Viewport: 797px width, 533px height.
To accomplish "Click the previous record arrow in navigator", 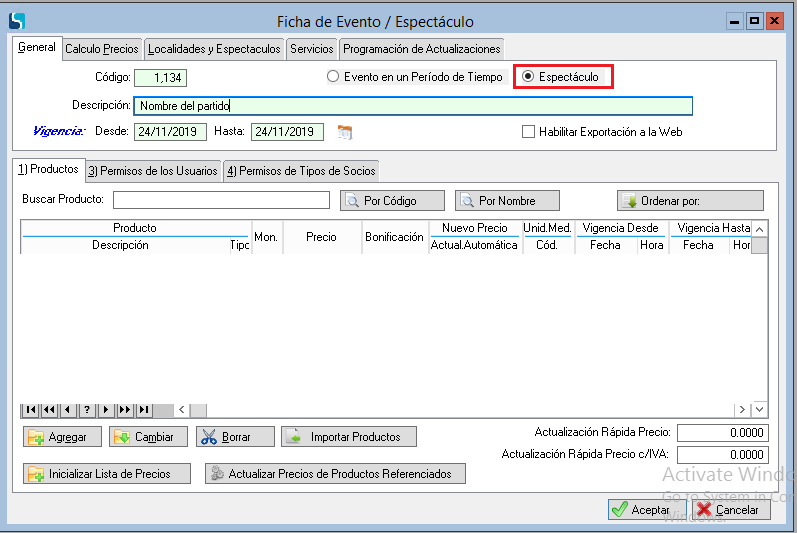I will coord(68,410).
